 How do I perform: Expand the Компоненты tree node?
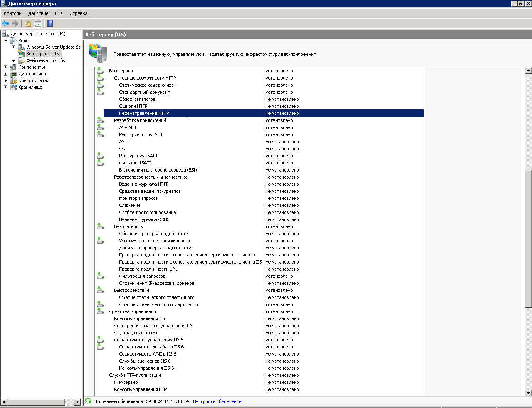6,67
